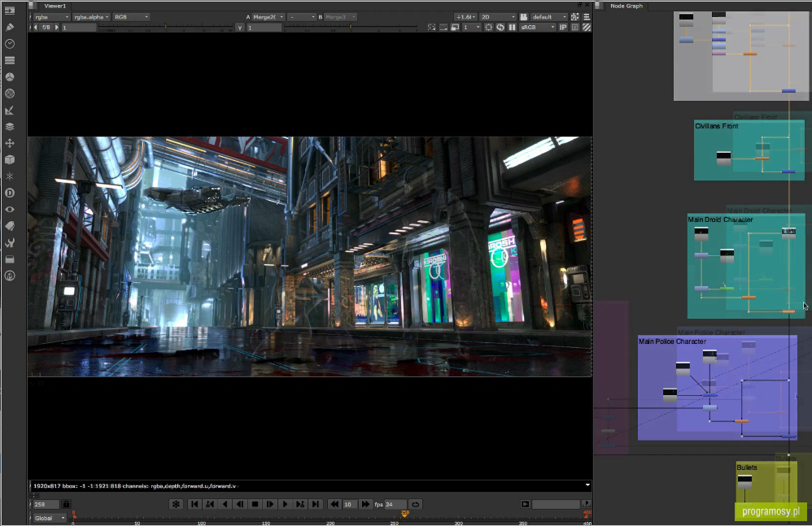The width and height of the screenshot is (812, 526).
Task: Toggle the Y gamma button
Action: (x=239, y=28)
